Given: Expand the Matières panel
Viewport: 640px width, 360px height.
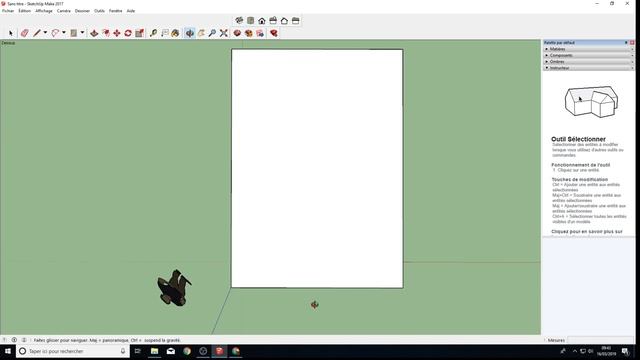Looking at the screenshot, I should (x=589, y=49).
